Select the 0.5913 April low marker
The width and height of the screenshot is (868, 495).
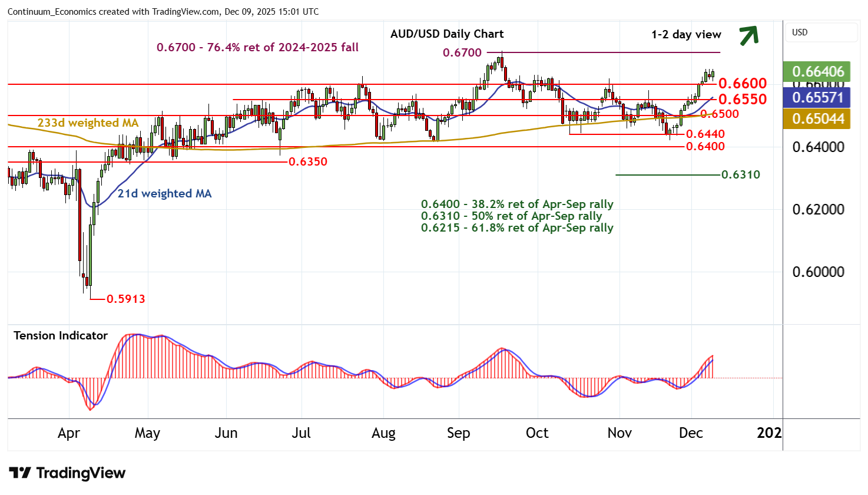tap(126, 299)
